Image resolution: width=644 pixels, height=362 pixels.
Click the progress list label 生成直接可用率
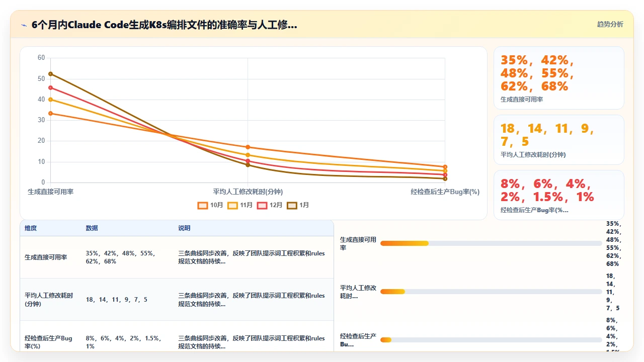(358, 243)
